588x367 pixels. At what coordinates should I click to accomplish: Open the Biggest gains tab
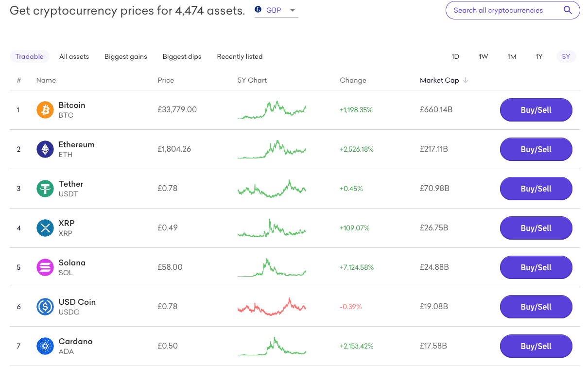click(x=125, y=56)
